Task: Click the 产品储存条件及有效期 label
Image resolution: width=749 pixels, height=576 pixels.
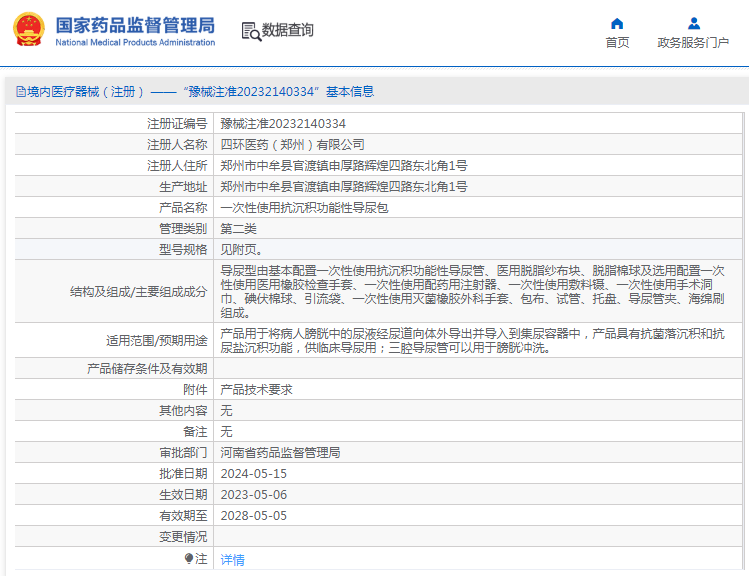Action: (x=147, y=369)
